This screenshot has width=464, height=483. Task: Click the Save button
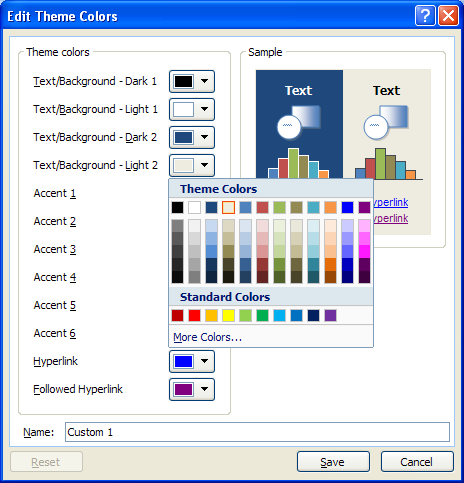[333, 462]
